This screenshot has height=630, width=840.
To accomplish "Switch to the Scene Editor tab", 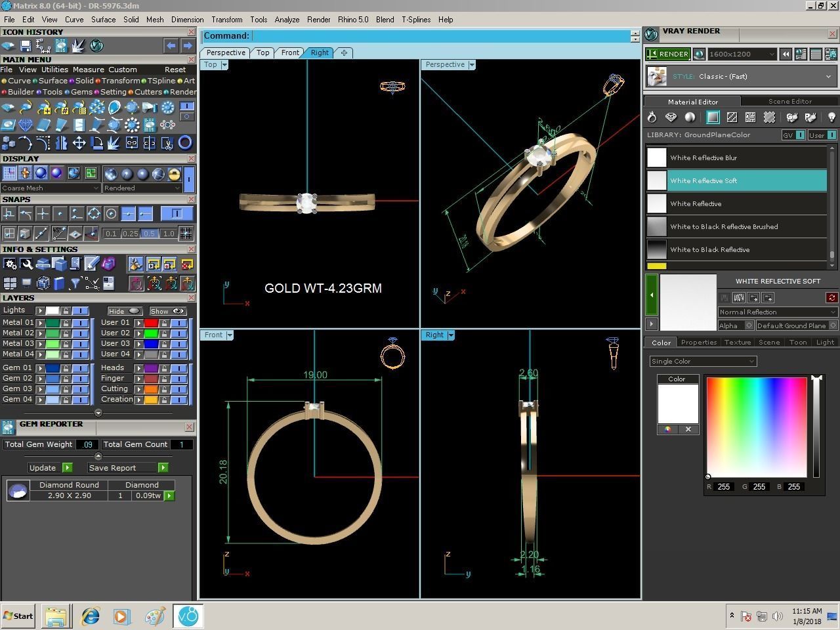I will [x=790, y=102].
